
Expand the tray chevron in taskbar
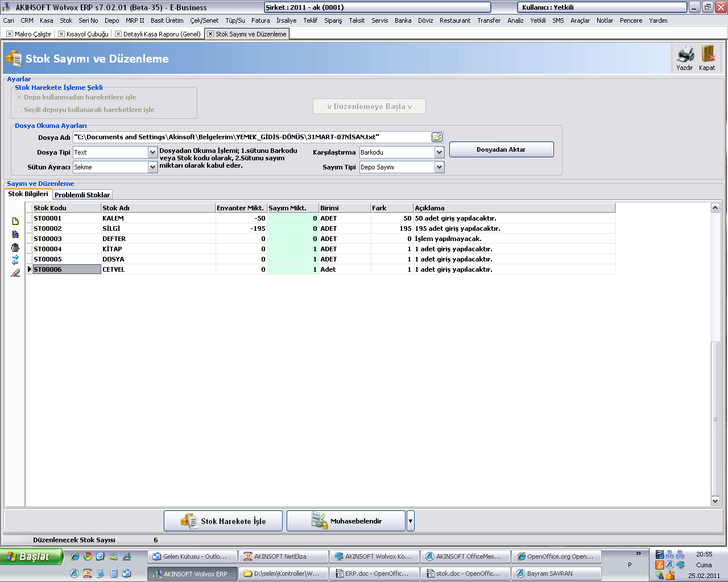[x=639, y=553]
